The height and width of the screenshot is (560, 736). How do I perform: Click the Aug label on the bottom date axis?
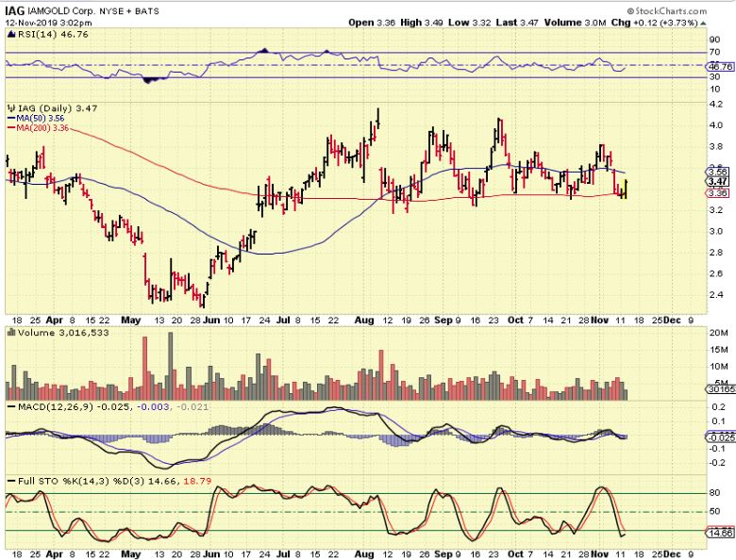364,554
